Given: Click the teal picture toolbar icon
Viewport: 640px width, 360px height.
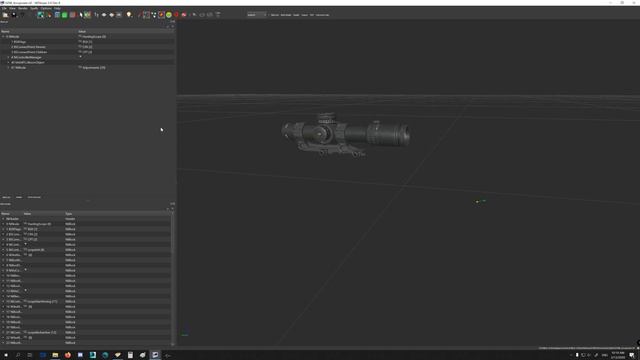Looking at the screenshot, I should pyautogui.click(x=40, y=15).
